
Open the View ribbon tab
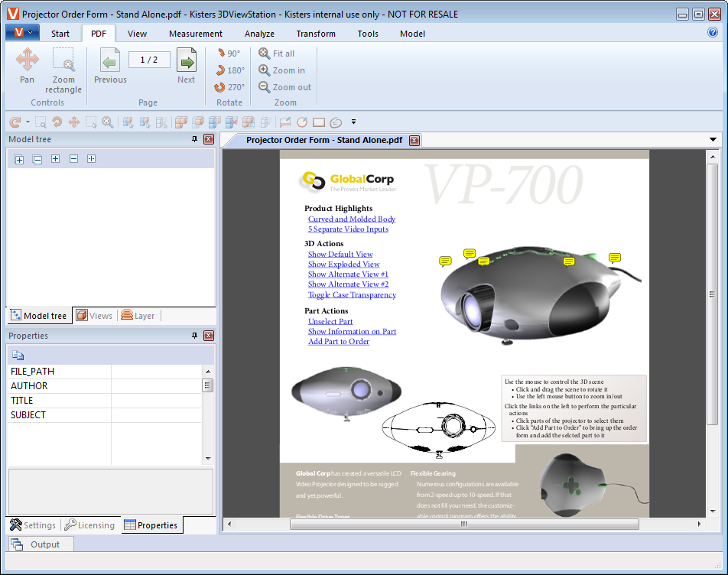coord(137,34)
